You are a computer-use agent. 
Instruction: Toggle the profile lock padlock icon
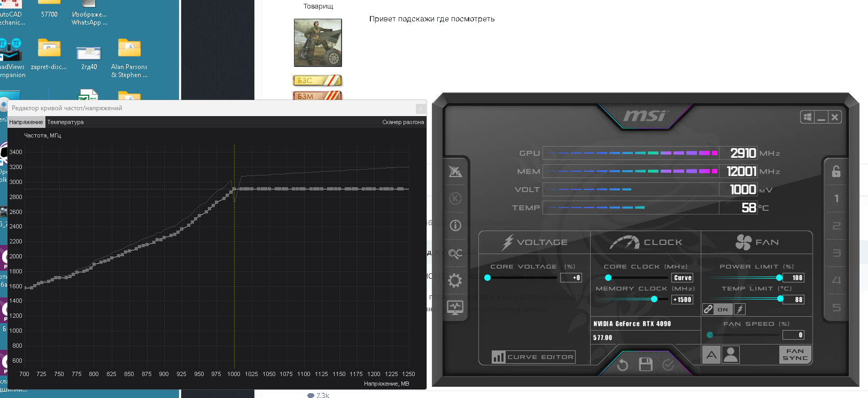(836, 171)
